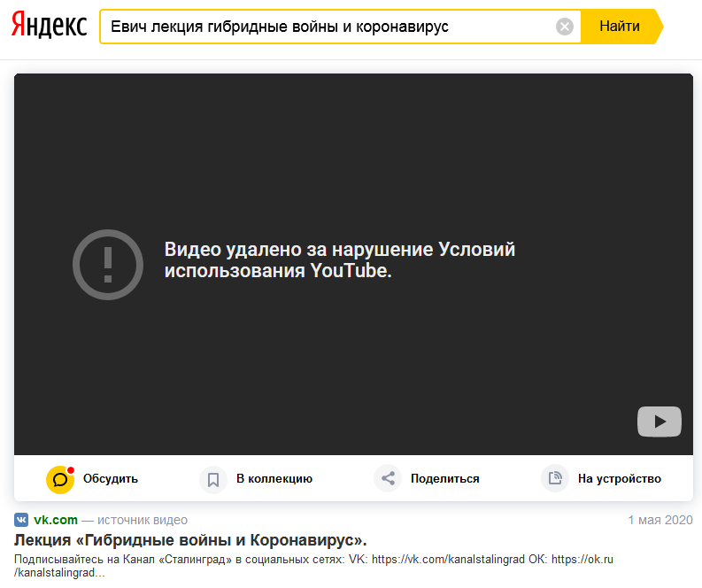702x588 pixels.
Task: Open the vk.com source link
Action: pos(56,520)
